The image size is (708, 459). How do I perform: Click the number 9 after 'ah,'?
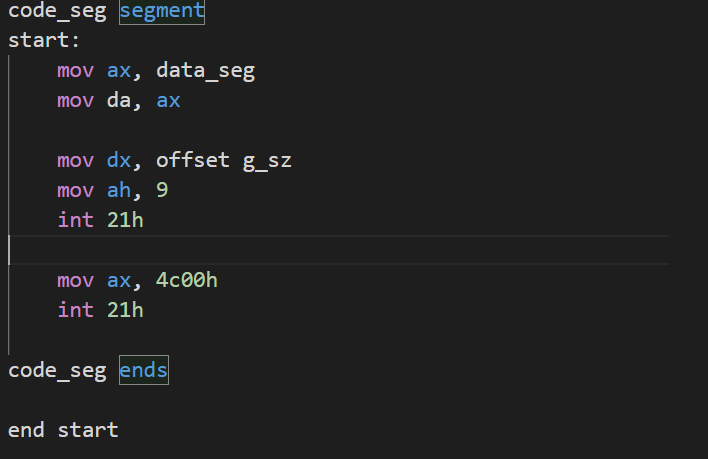click(x=162, y=190)
